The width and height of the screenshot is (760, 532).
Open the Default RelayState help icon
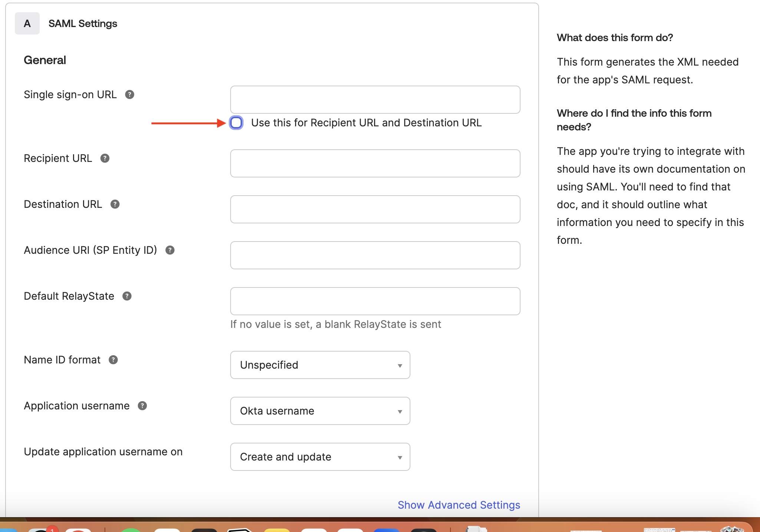[x=127, y=296]
